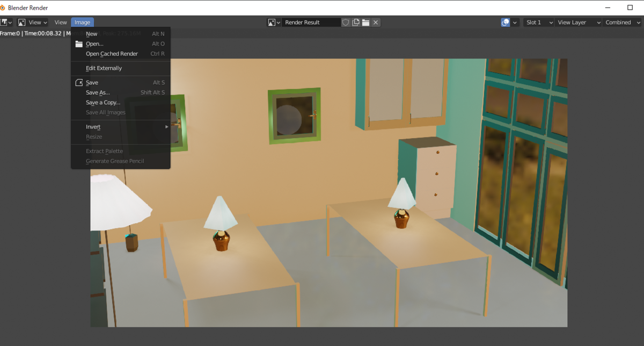Viewport: 644px width, 346px height.
Task: Click the new image duplicate icon
Action: click(356, 22)
